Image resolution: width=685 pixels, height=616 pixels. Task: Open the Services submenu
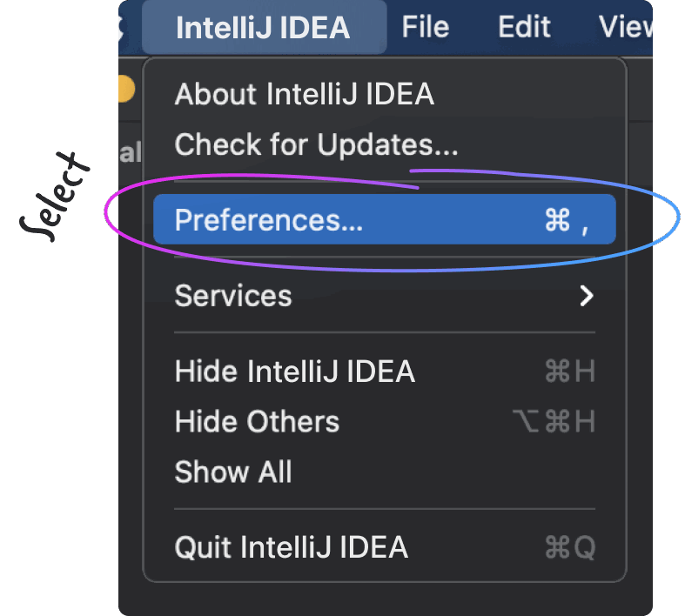pyautogui.click(x=233, y=296)
